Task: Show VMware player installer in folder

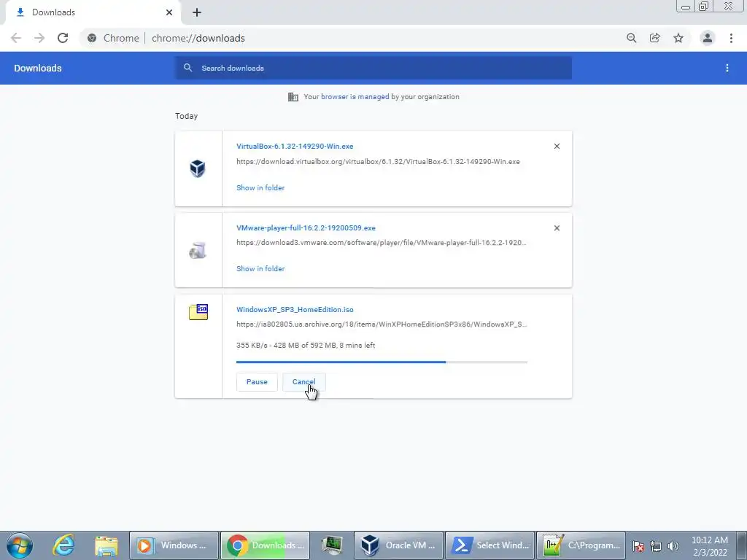Action: click(x=260, y=268)
